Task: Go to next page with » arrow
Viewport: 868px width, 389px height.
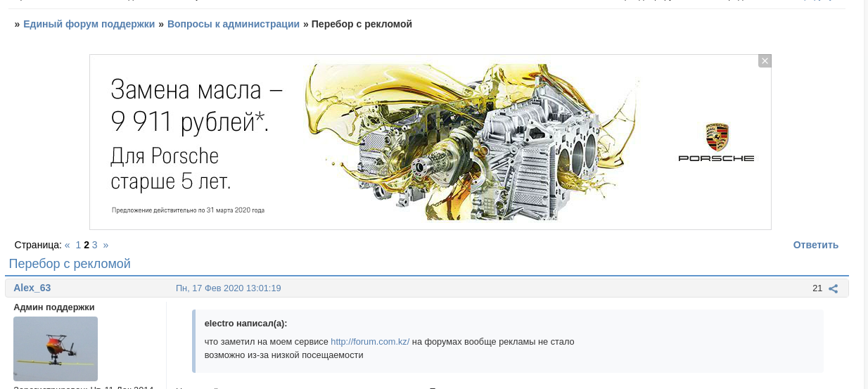Action: point(106,245)
